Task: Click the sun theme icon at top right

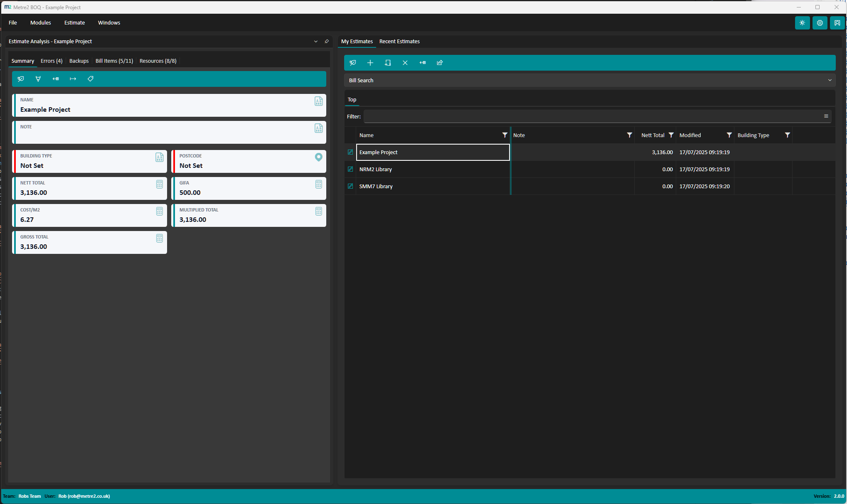Action: click(x=802, y=23)
